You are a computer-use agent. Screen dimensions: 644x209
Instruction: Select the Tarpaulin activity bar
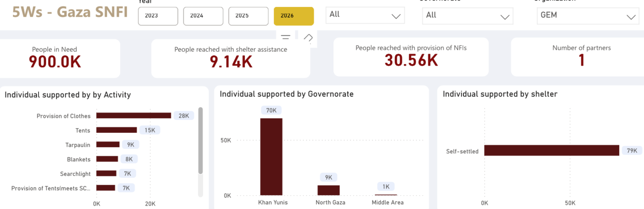[x=108, y=144]
